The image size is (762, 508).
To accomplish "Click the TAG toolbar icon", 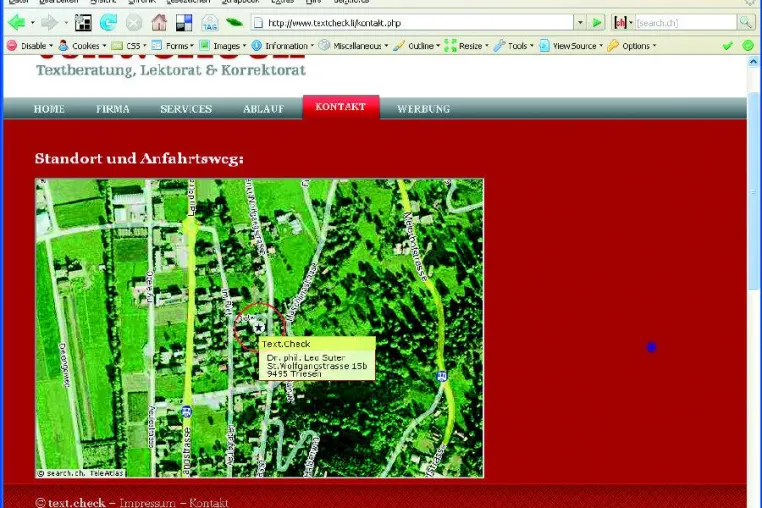I will 210,23.
